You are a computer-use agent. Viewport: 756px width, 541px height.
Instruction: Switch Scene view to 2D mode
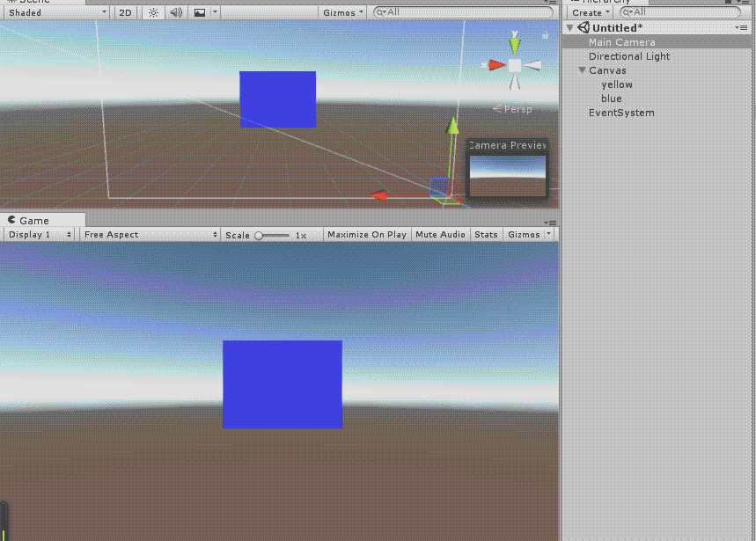(125, 12)
